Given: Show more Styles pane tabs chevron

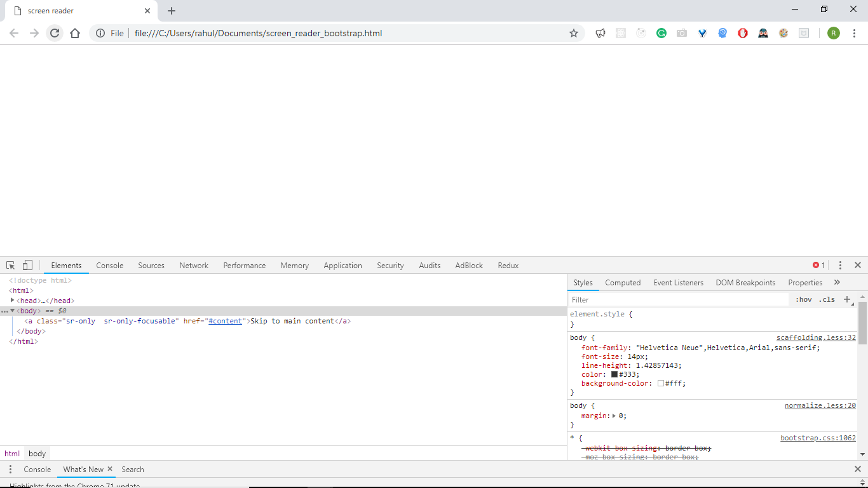Looking at the screenshot, I should pos(837,283).
